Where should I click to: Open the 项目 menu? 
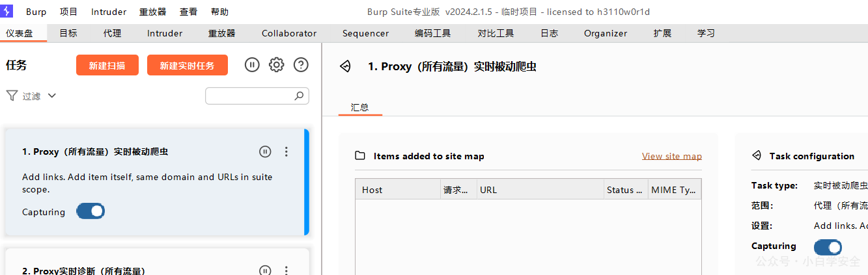tap(68, 12)
